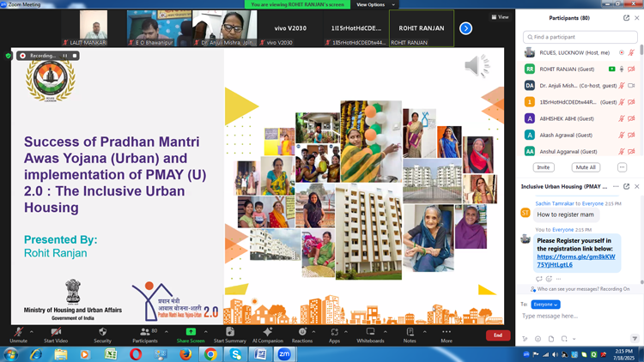Open the View Options dropdown at top

pos(375,4)
